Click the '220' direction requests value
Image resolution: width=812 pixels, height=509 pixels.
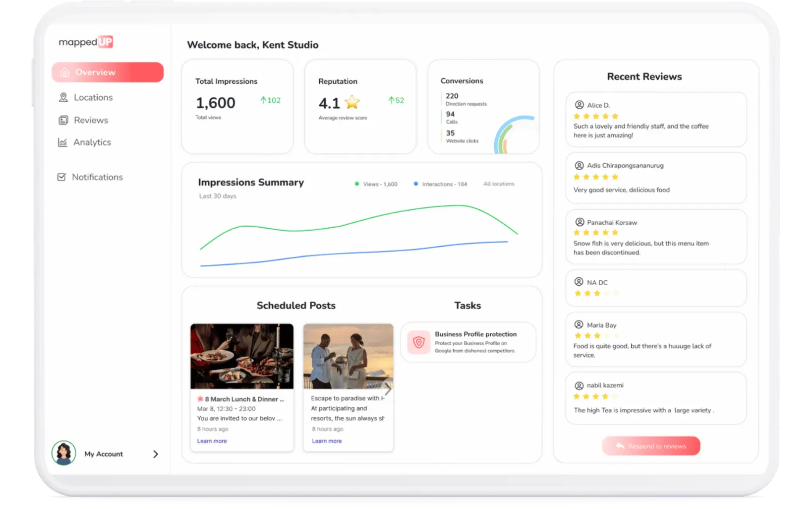pos(452,96)
